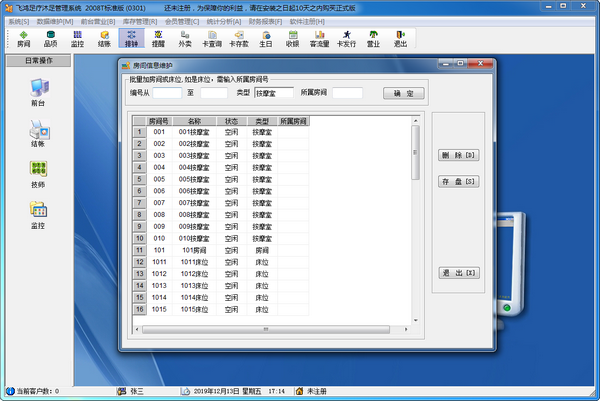
Task: Click the table's vertical scrollbar
Action: (416, 200)
